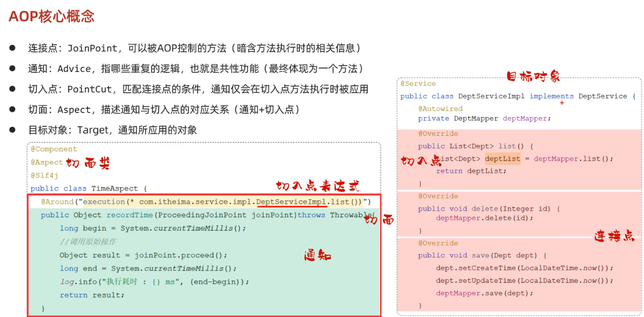Click the underlined DeptServiceImpl in @Around expression
644x317 pixels.
tap(292, 202)
